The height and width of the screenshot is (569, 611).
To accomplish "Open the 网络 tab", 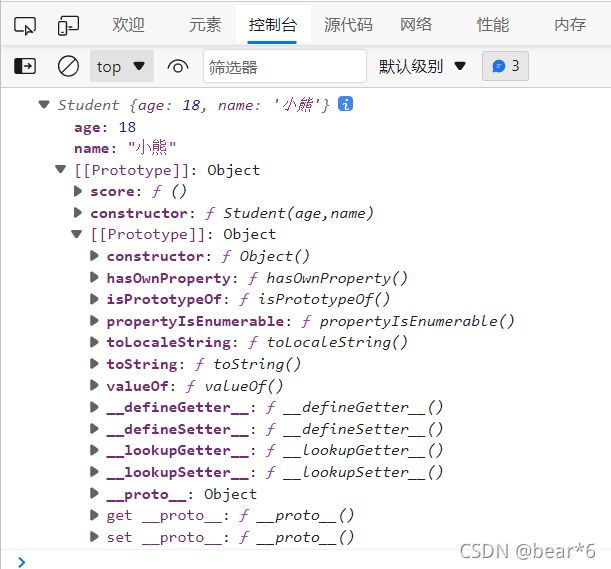I will point(416,25).
